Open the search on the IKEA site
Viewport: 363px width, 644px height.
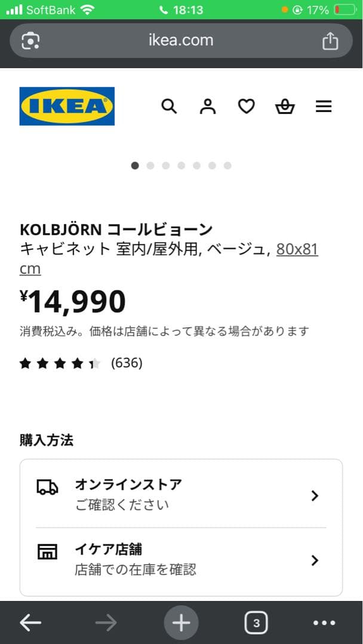point(169,106)
